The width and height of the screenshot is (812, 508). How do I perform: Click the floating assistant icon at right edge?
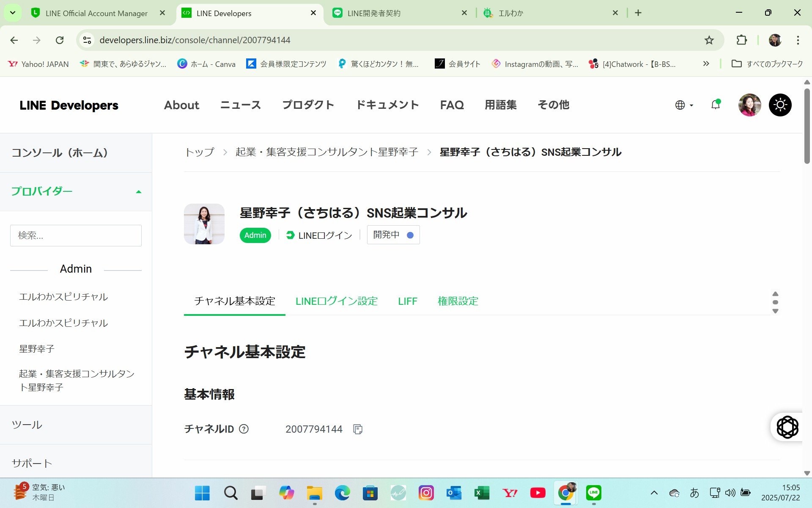coord(787,427)
